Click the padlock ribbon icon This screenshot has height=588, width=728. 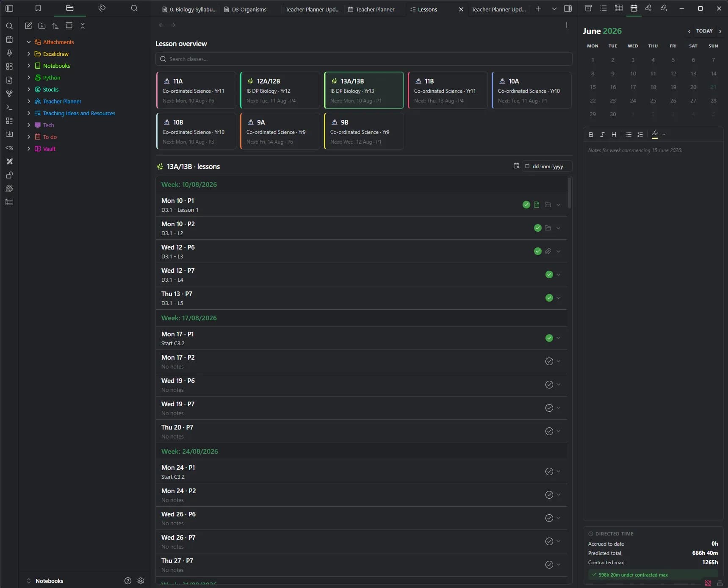point(9,175)
